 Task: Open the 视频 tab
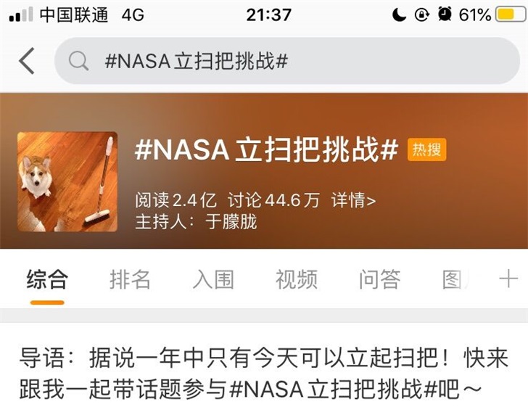(297, 279)
